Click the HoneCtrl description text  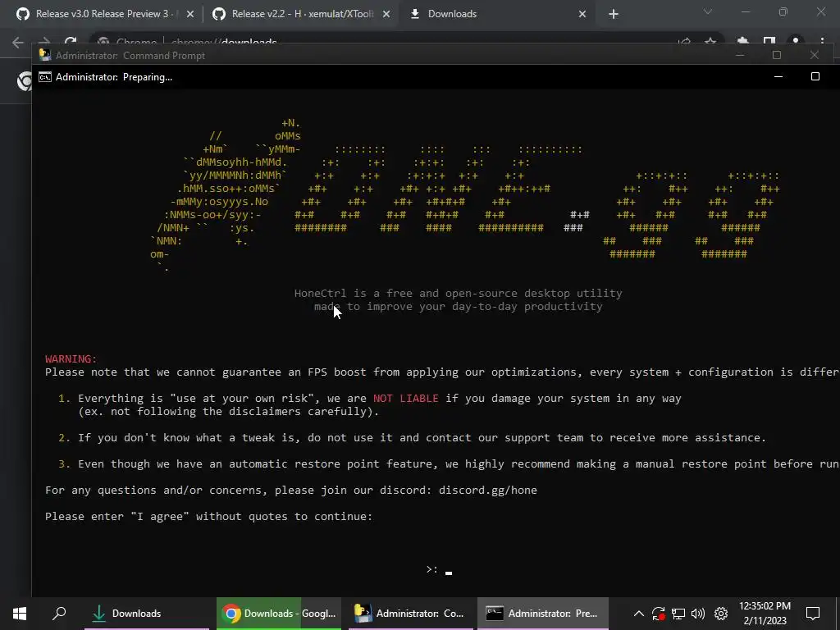(x=458, y=300)
